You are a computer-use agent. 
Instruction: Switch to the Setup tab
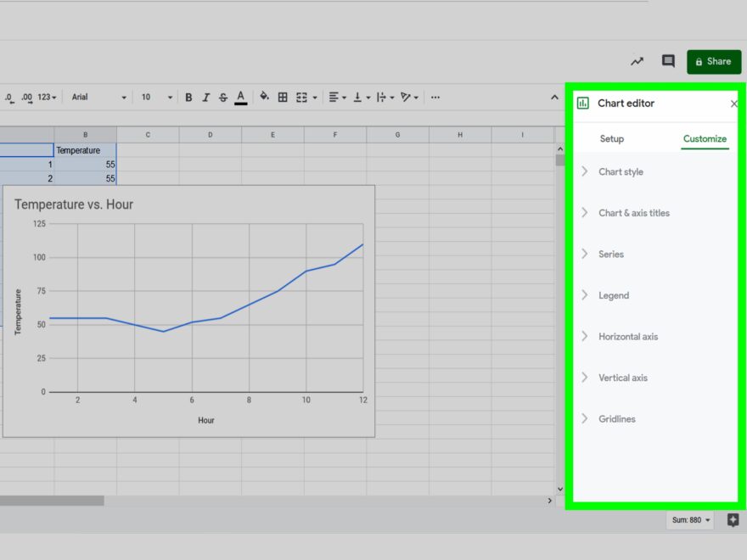click(x=611, y=138)
